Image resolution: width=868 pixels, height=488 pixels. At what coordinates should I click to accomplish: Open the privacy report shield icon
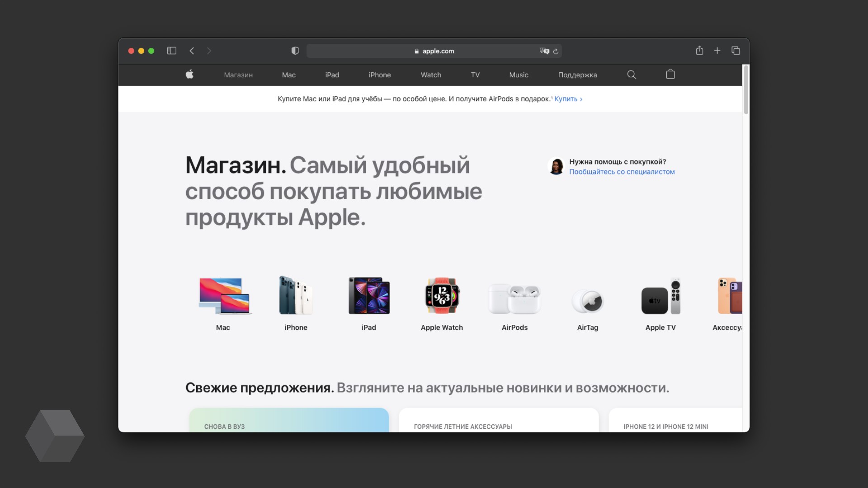[x=295, y=51]
